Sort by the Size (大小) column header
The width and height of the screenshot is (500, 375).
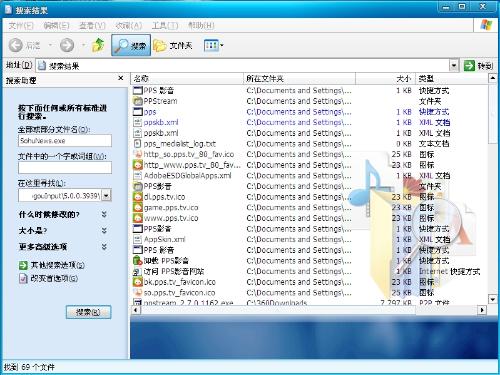pos(385,79)
